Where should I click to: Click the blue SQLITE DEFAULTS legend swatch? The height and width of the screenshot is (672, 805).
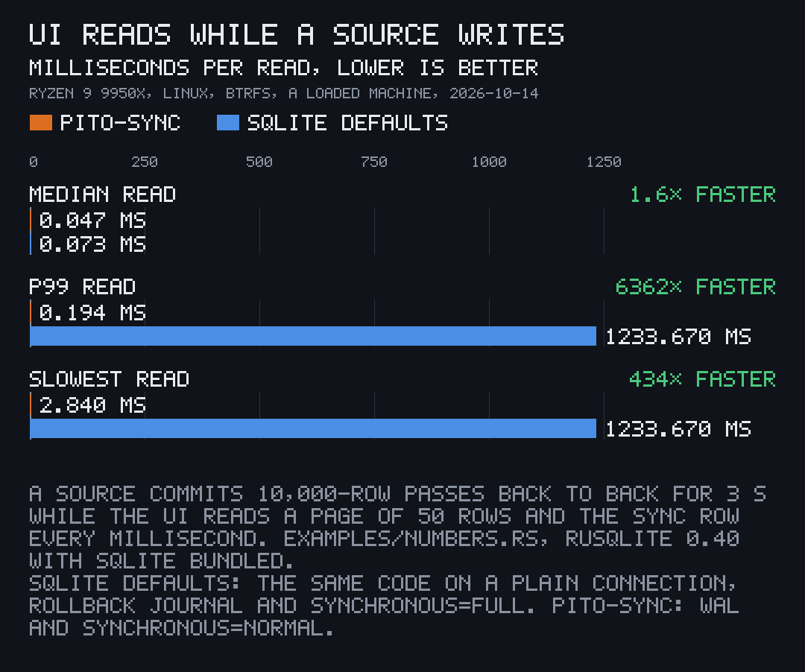click(228, 123)
